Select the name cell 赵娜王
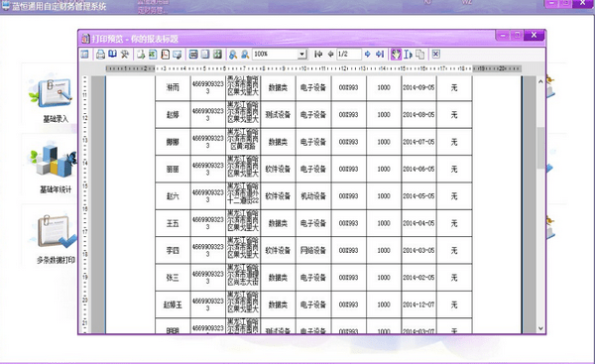The image size is (595, 364). tap(173, 304)
